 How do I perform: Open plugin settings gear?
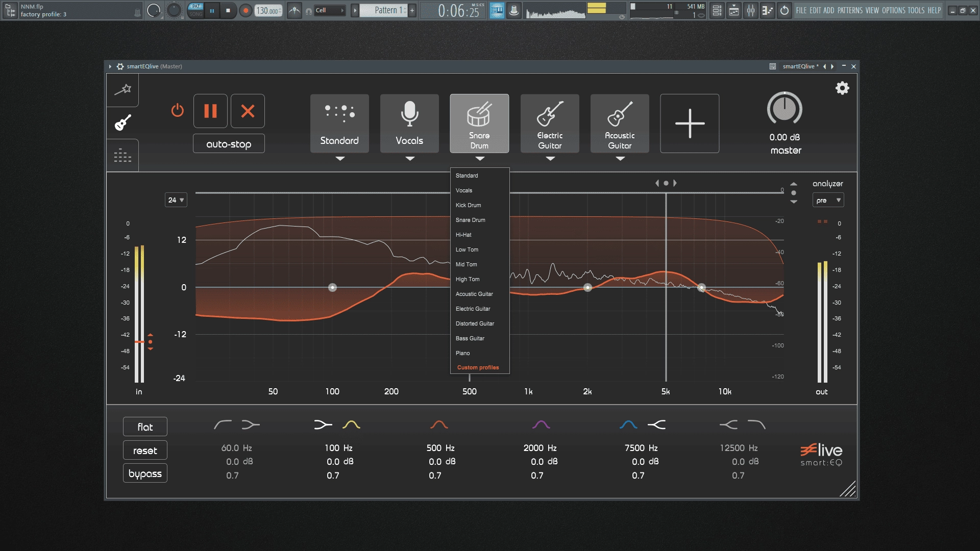coord(842,88)
